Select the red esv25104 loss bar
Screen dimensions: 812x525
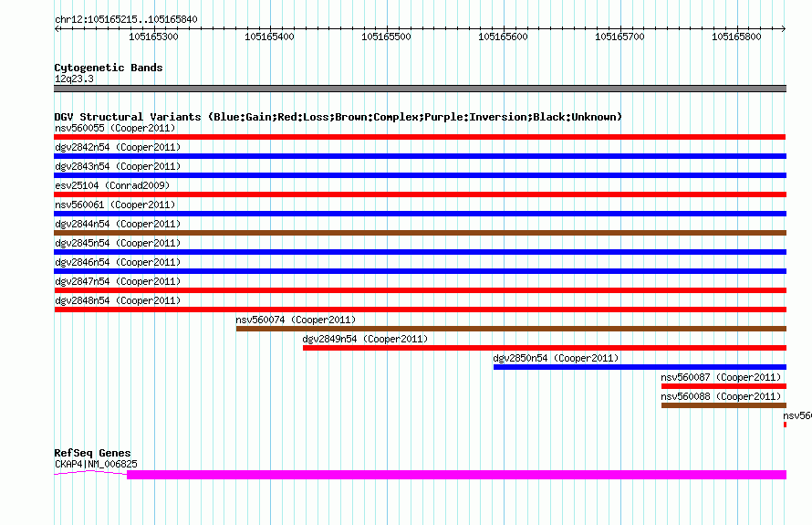point(420,194)
